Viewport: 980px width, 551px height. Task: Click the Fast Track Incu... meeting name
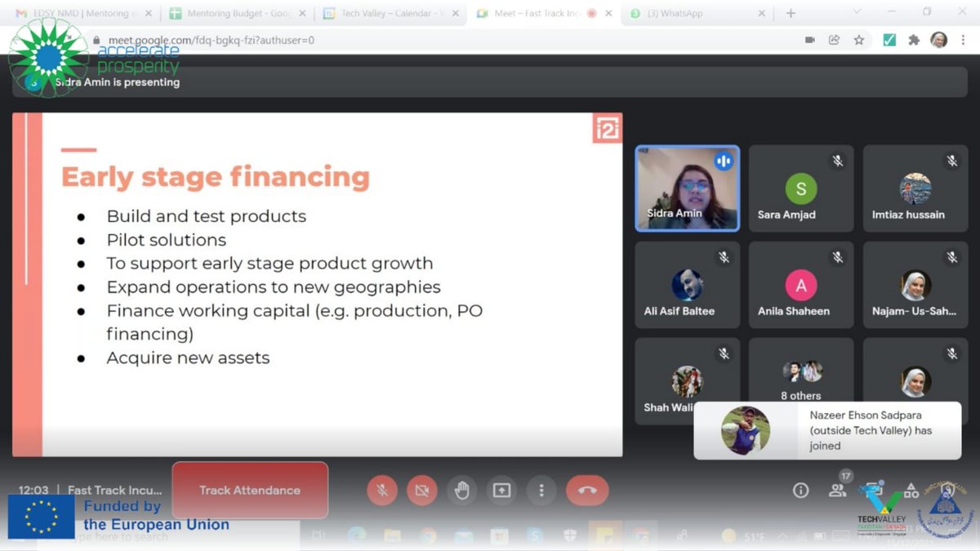(x=115, y=491)
